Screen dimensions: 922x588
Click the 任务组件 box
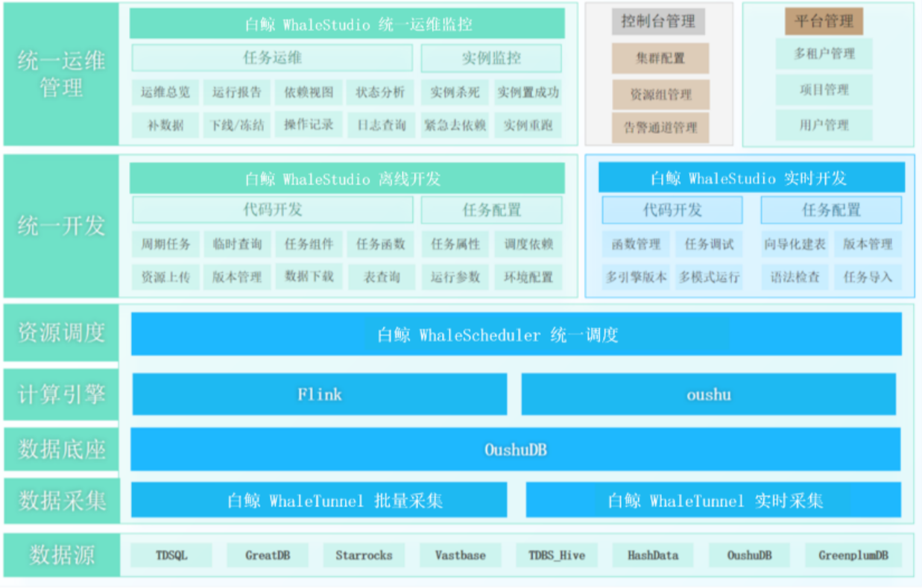click(x=309, y=244)
